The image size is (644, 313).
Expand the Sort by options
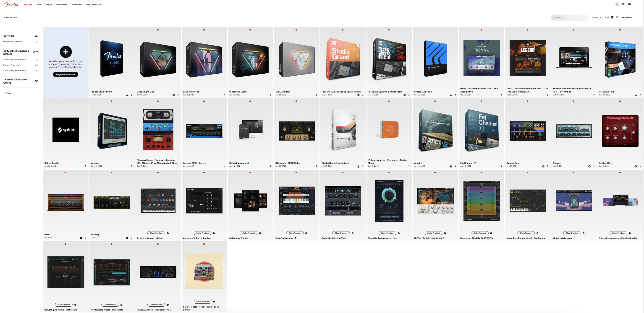(x=596, y=18)
